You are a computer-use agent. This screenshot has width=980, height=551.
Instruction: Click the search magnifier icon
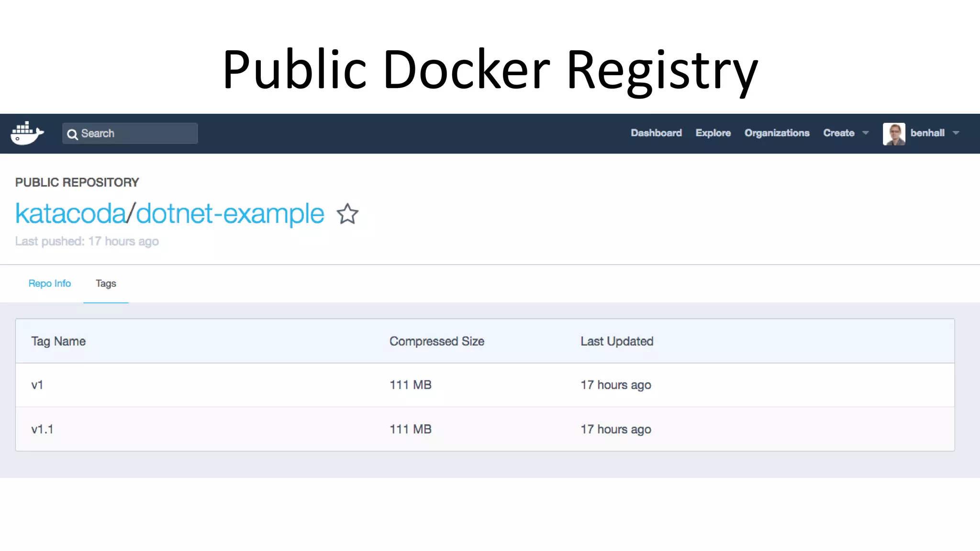pos(72,134)
